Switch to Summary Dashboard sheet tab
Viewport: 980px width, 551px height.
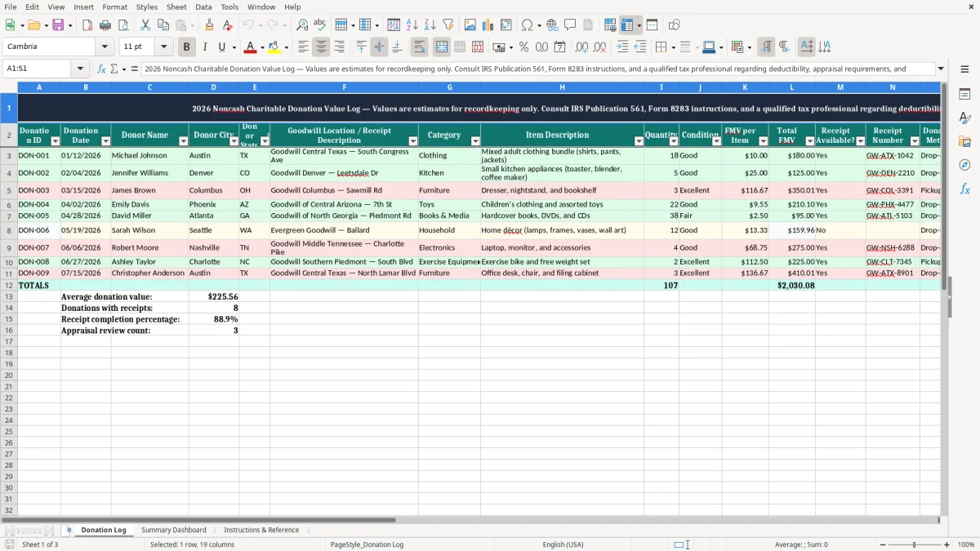pyautogui.click(x=174, y=530)
